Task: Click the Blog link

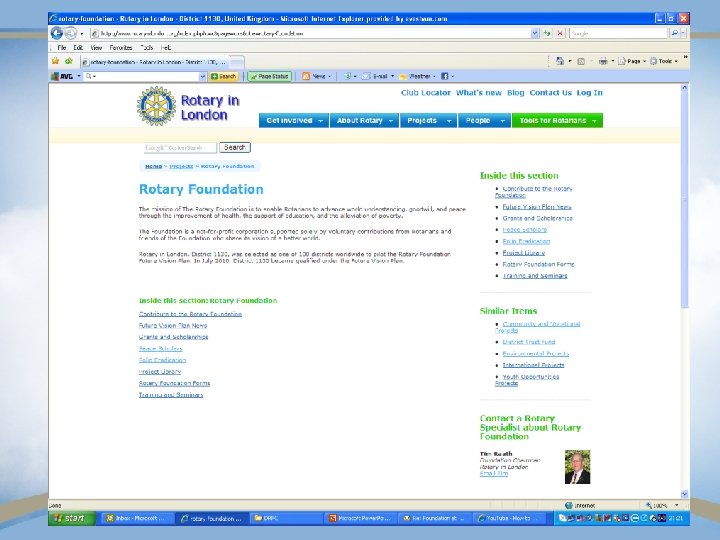Action: pos(516,93)
